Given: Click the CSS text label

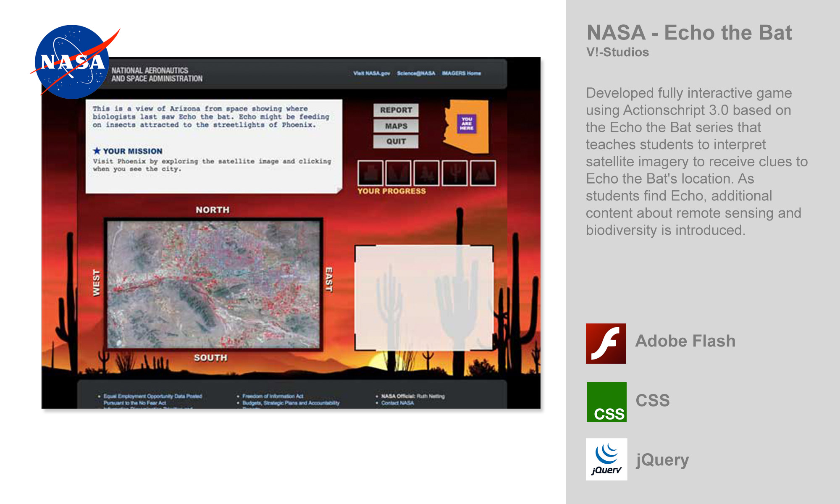Looking at the screenshot, I should coord(653,400).
